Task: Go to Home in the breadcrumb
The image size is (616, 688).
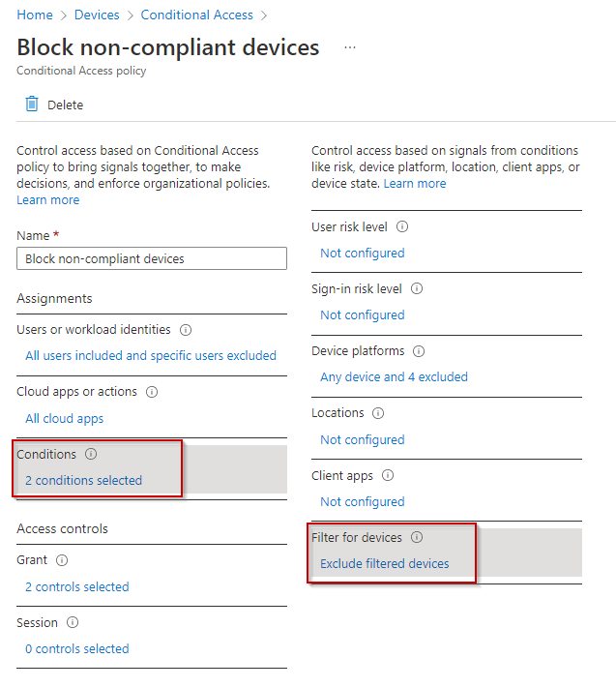Action: click(x=35, y=15)
